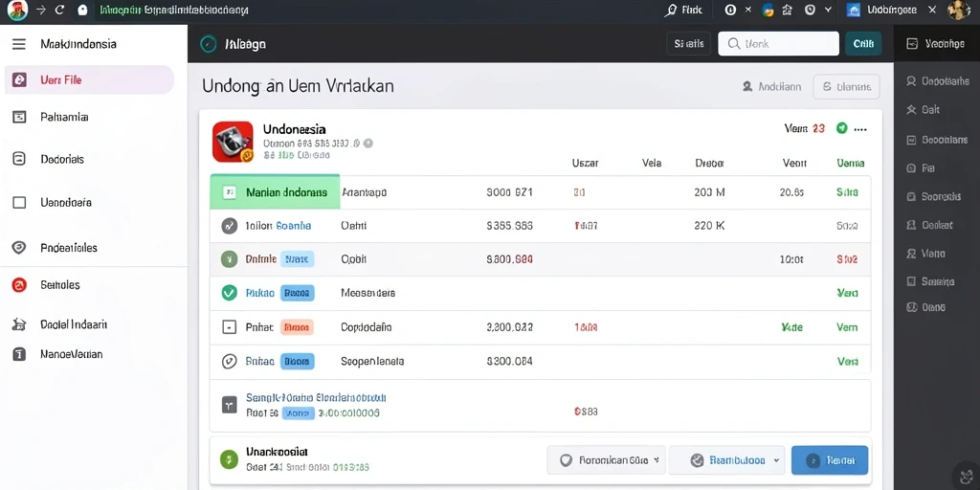Open Palnamla sidebar item
Viewport: 980px width, 490px height.
(64, 117)
